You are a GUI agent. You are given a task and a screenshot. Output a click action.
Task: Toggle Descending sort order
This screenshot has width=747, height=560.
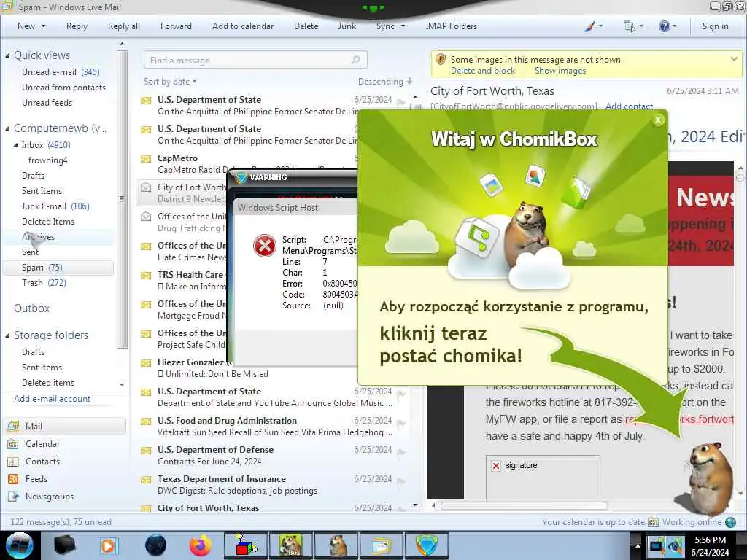pos(385,82)
